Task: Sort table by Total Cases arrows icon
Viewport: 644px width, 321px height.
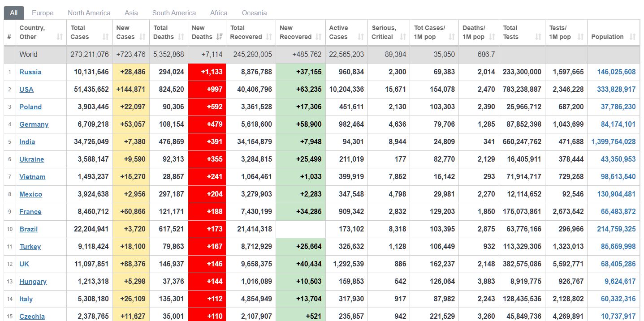Action: pyautogui.click(x=106, y=37)
